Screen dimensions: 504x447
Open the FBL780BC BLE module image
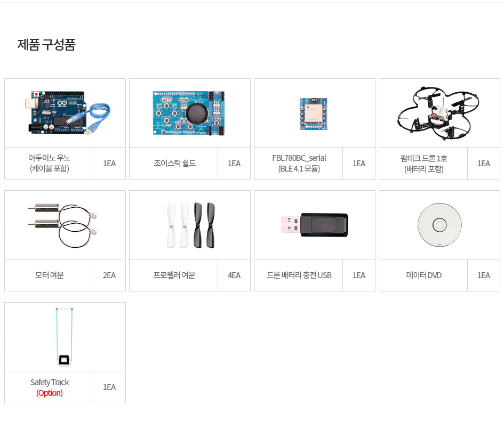pos(314,114)
